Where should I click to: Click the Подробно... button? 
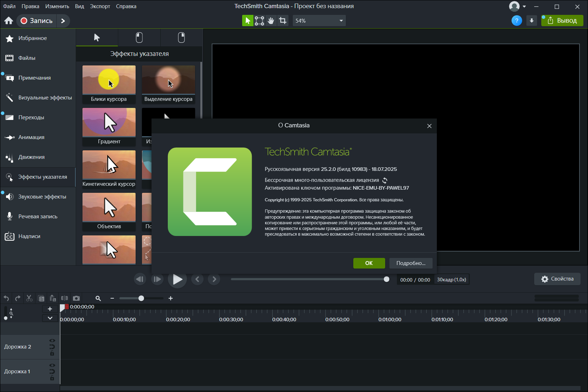[411, 263]
